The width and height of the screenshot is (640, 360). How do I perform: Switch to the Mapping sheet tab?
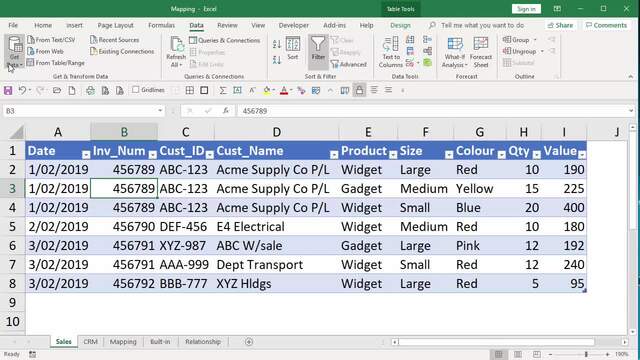pyautogui.click(x=123, y=342)
